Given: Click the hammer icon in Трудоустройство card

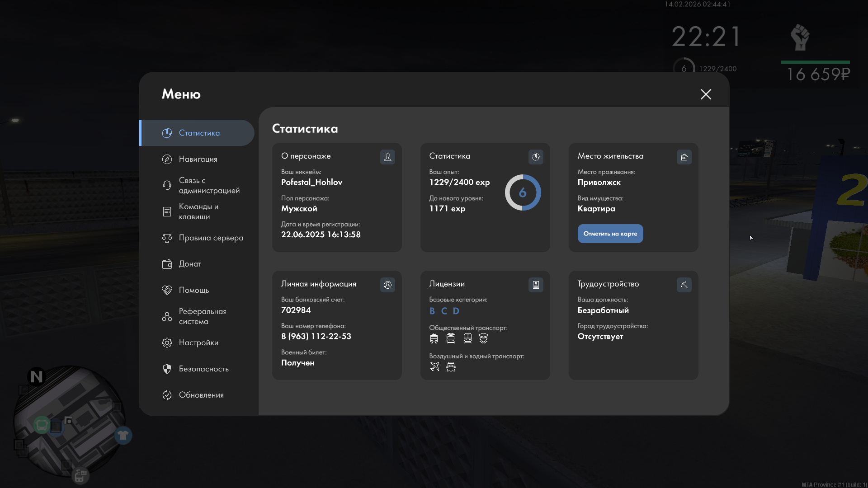Looking at the screenshot, I should point(684,285).
